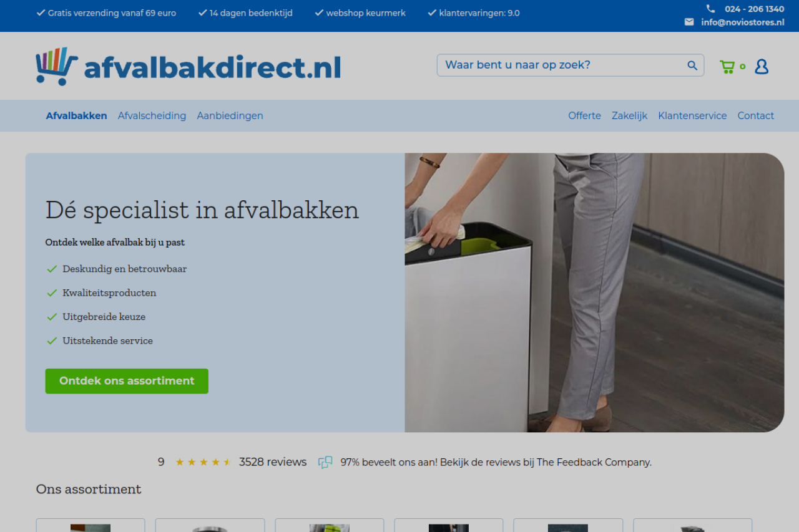Viewport: 799px width, 532px height.
Task: Open the user account icon
Action: (x=762, y=66)
